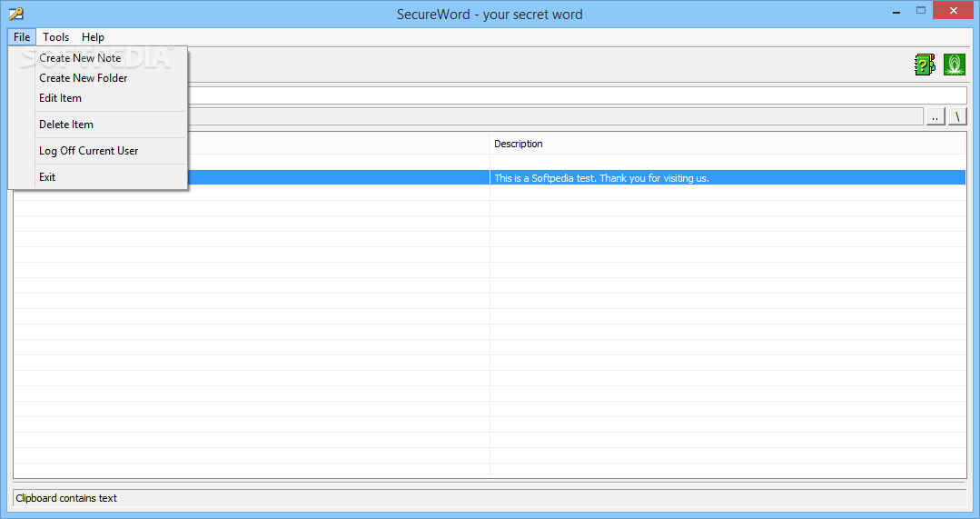Click the '\' root folder button
This screenshot has height=519, width=980.
(x=957, y=116)
